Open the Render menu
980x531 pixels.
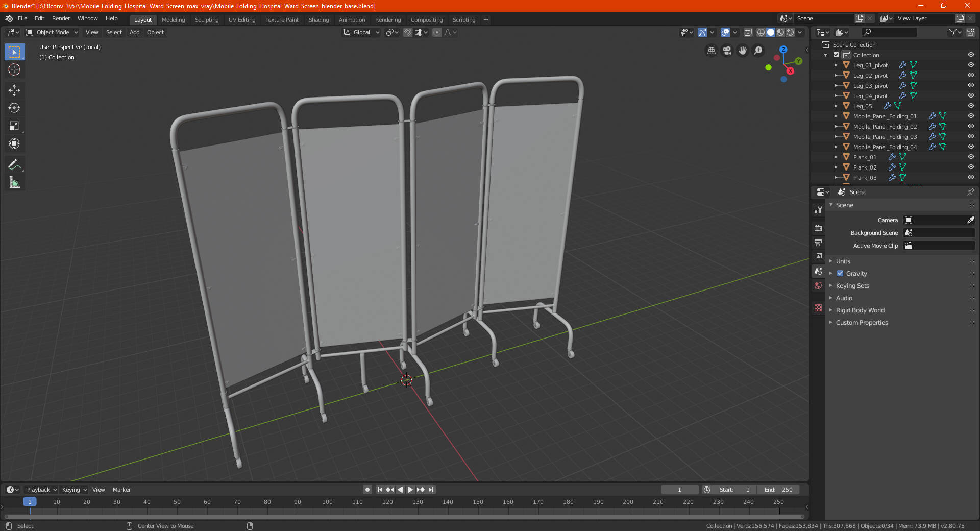[x=61, y=18]
